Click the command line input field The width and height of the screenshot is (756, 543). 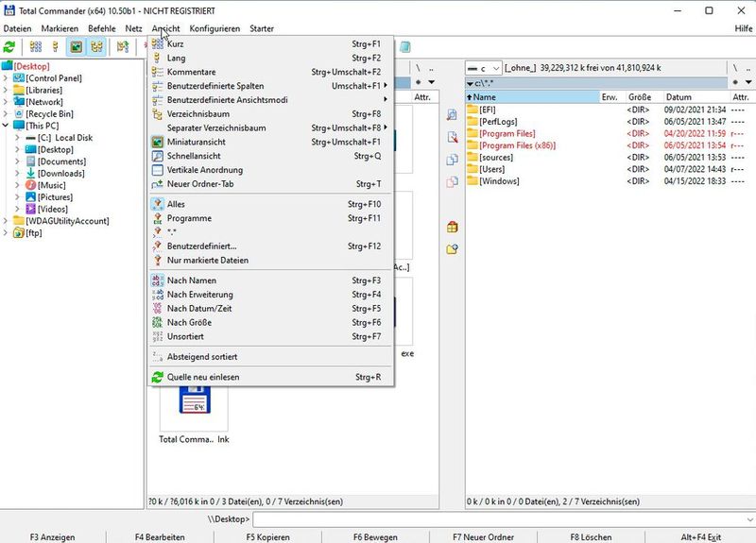click(504, 519)
